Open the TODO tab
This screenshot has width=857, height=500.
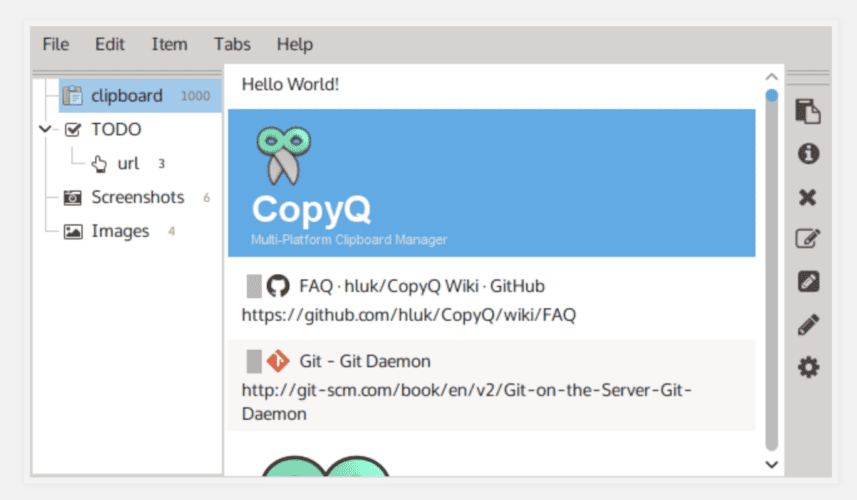pos(116,130)
